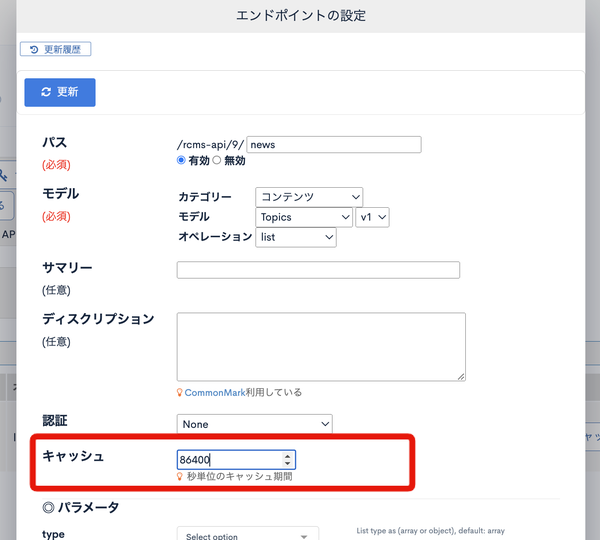Screen dimensions: 600x540
Task: Select the 無効 radio button
Action: (x=217, y=160)
